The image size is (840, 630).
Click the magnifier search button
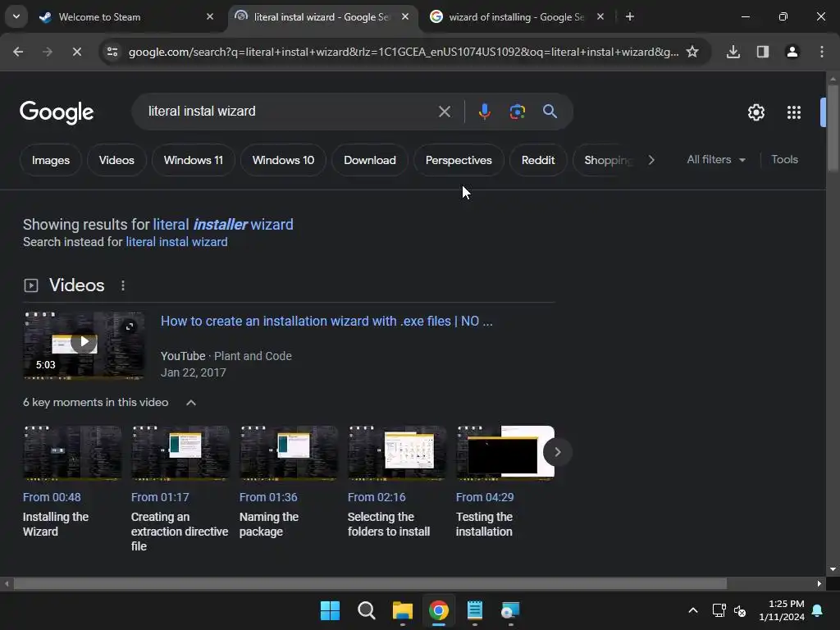(550, 112)
